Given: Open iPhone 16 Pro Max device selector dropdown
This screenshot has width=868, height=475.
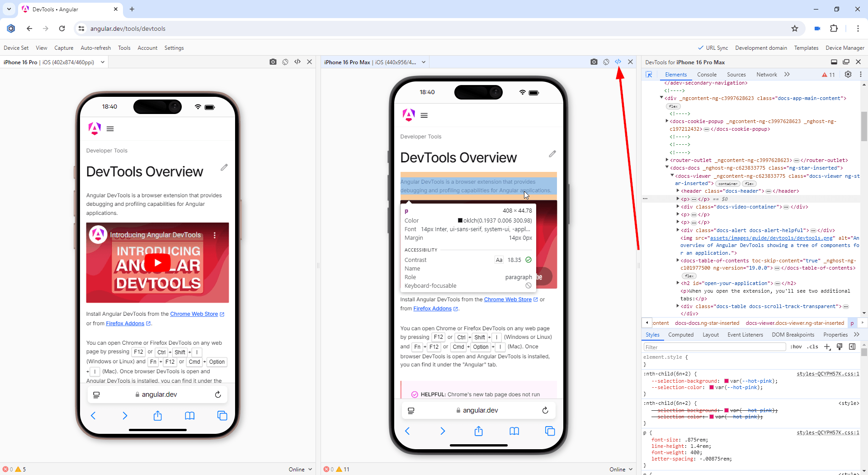Looking at the screenshot, I should (x=424, y=62).
